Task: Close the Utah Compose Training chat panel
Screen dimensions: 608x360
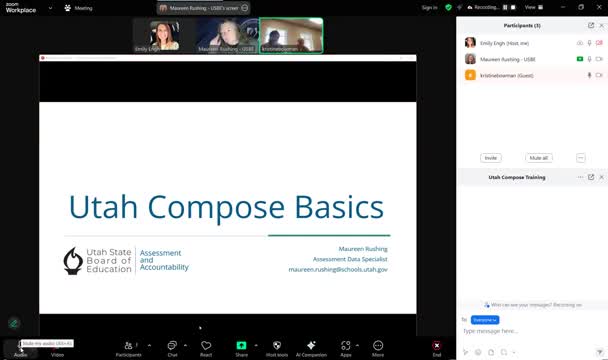Action: pyautogui.click(x=601, y=177)
